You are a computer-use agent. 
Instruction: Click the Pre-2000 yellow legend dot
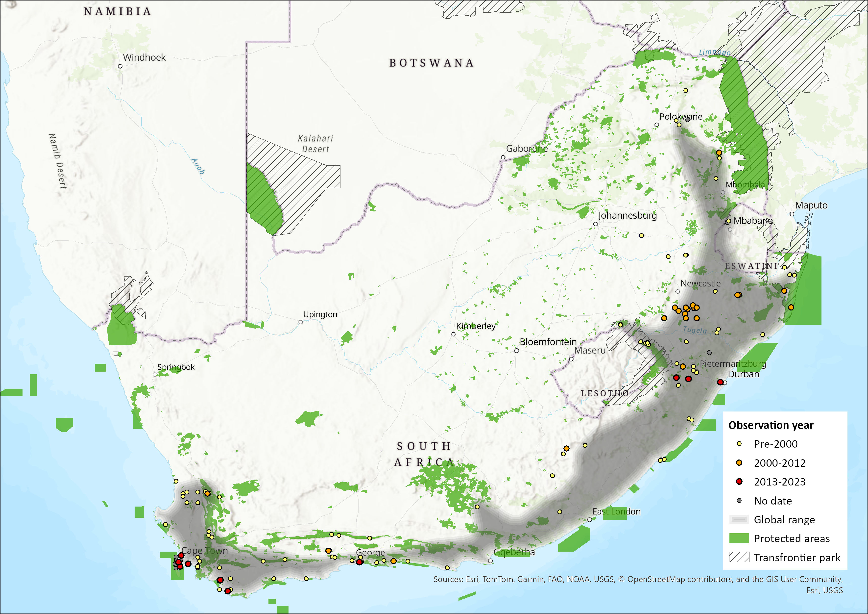click(x=739, y=444)
